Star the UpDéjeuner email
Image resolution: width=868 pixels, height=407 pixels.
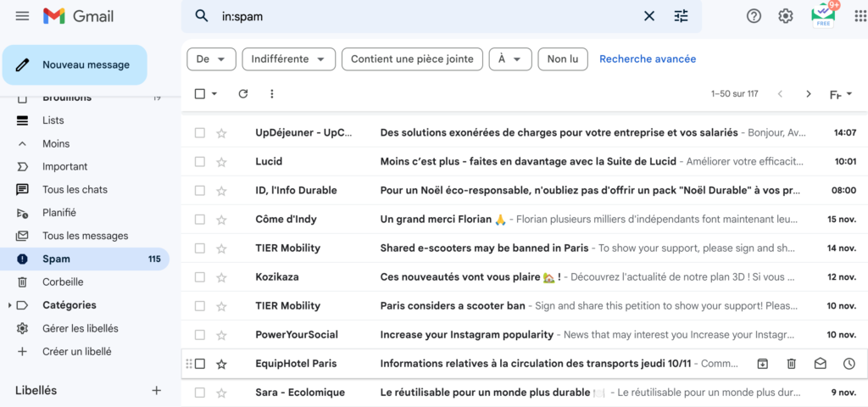[x=221, y=133]
